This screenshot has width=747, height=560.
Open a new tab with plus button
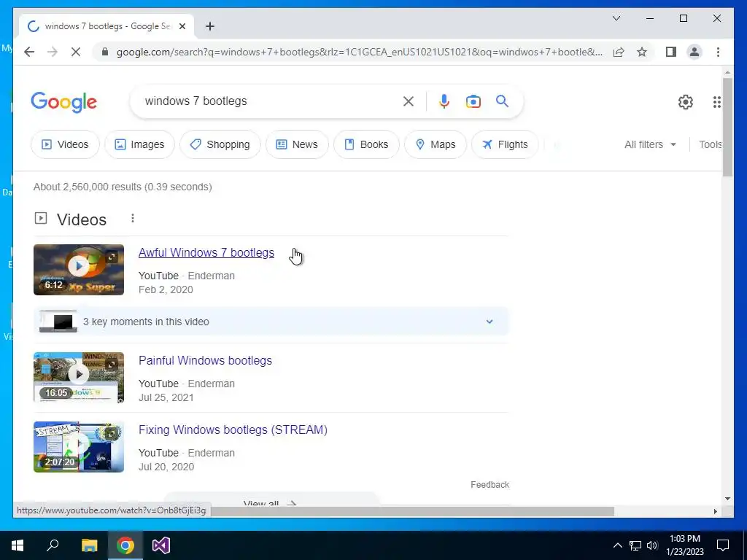point(210,26)
